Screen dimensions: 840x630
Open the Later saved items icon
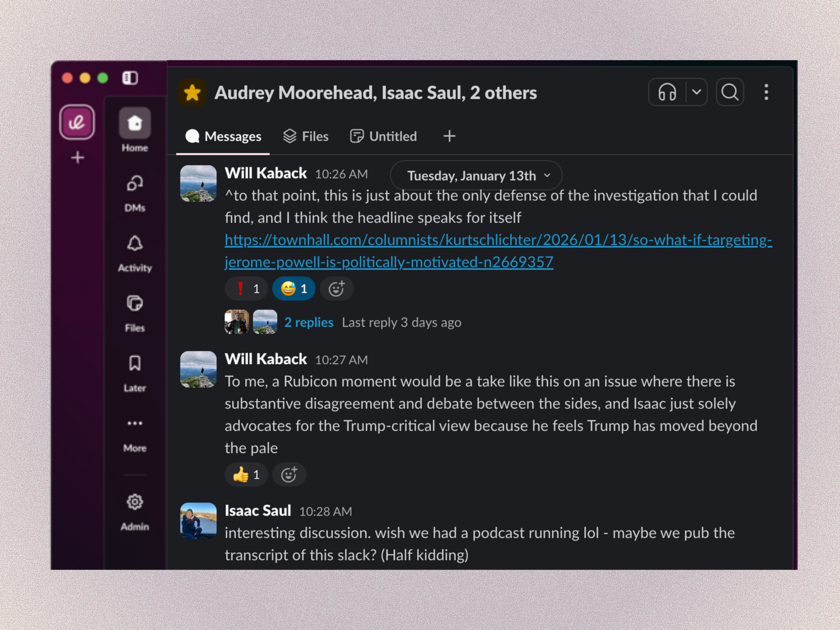tap(134, 363)
